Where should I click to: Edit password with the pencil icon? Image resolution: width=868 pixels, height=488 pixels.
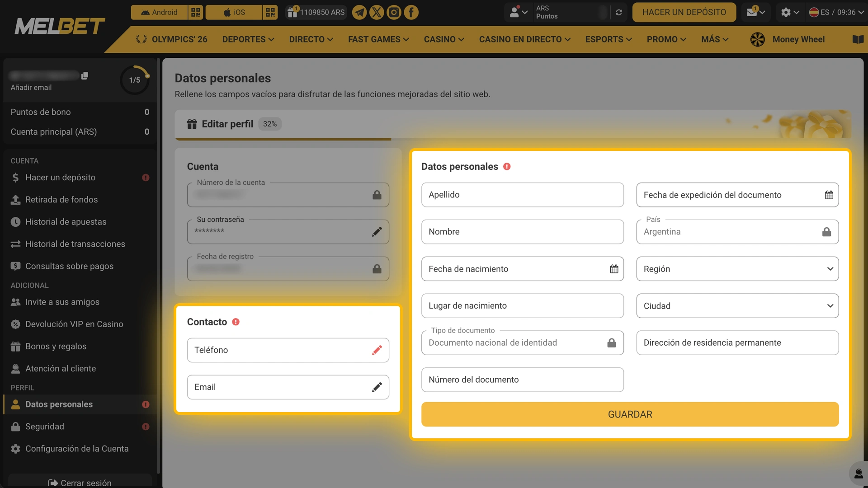377,232
